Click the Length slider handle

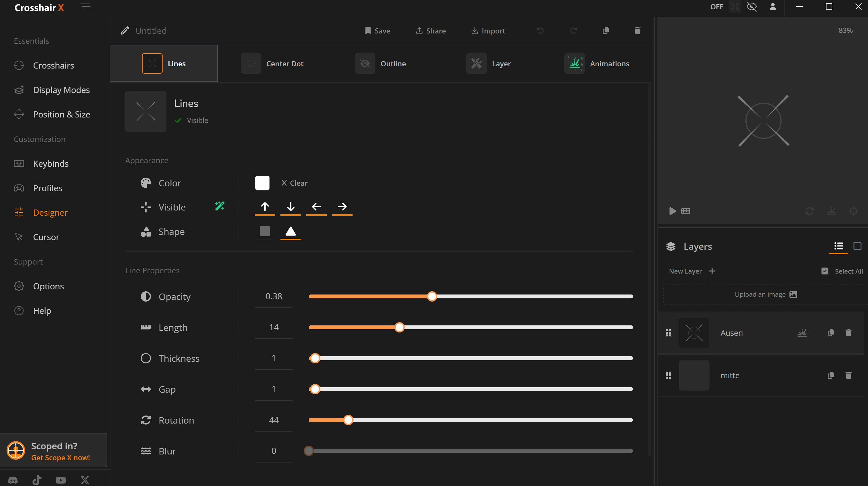(399, 327)
